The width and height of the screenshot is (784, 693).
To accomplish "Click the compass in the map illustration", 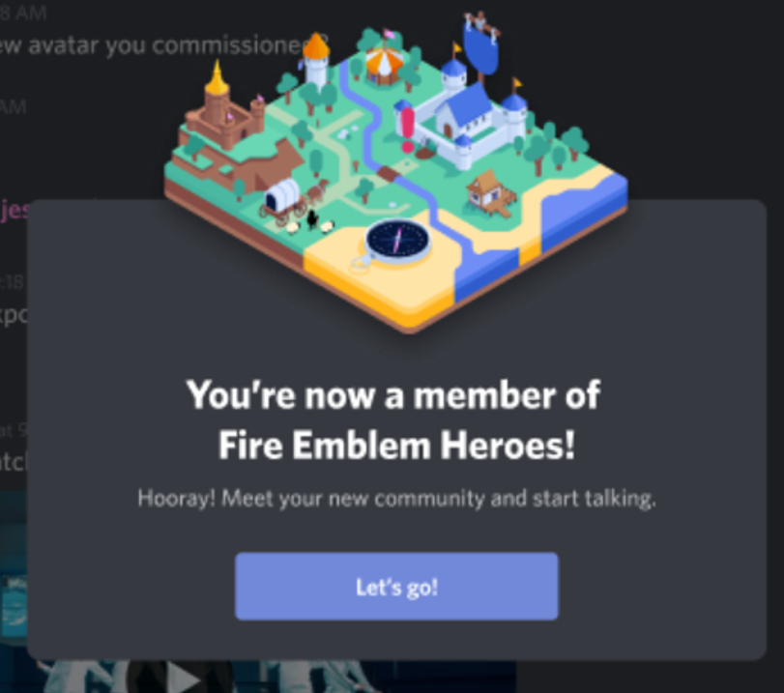I will tap(397, 241).
